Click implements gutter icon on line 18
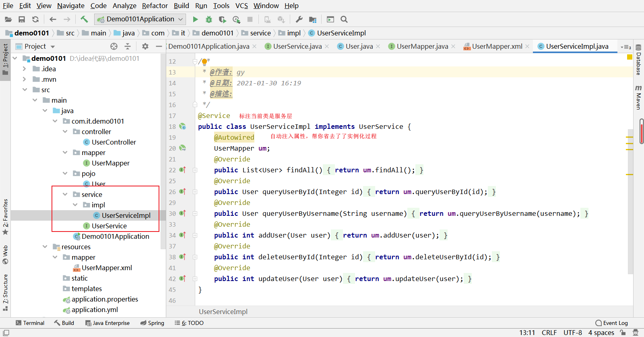Image resolution: width=644 pixels, height=337 pixels. (183, 126)
